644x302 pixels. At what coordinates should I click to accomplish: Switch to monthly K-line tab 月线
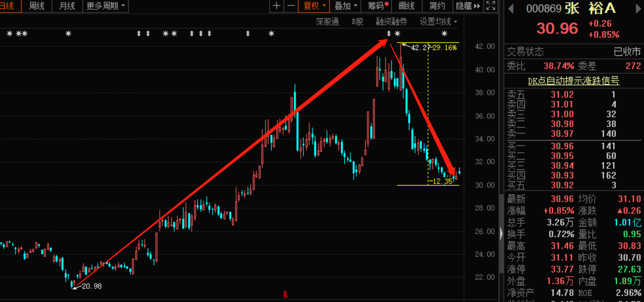(x=67, y=6)
